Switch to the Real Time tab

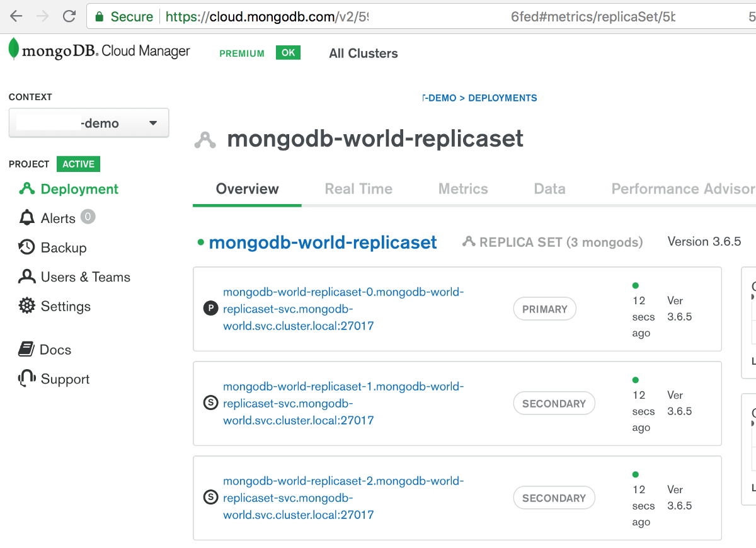point(358,189)
